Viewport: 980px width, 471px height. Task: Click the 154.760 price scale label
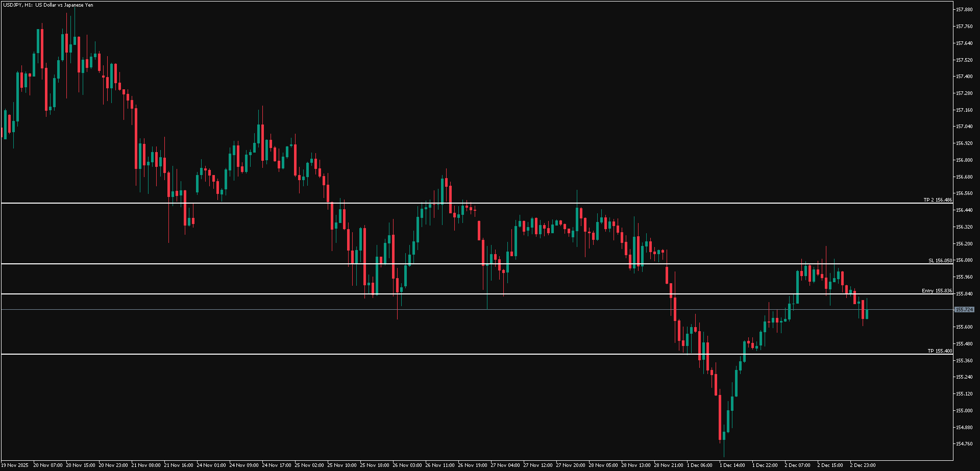[x=964, y=444]
